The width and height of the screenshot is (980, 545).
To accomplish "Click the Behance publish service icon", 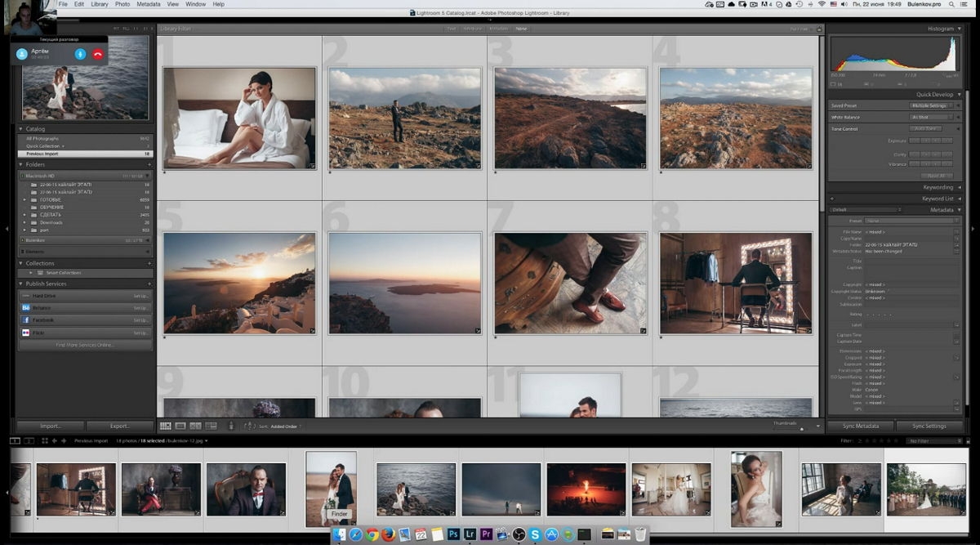I will pos(26,307).
